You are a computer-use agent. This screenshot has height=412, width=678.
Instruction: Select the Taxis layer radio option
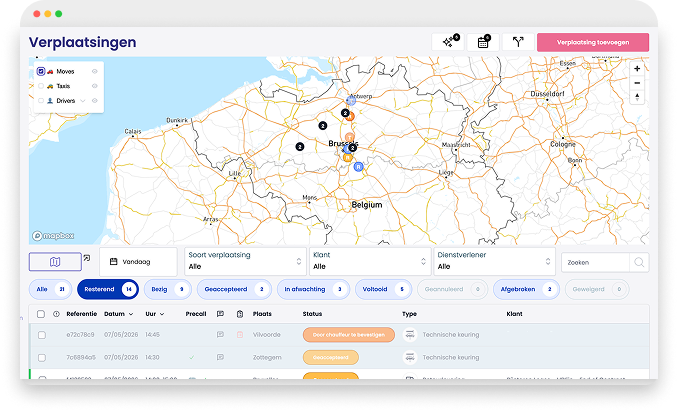click(41, 86)
